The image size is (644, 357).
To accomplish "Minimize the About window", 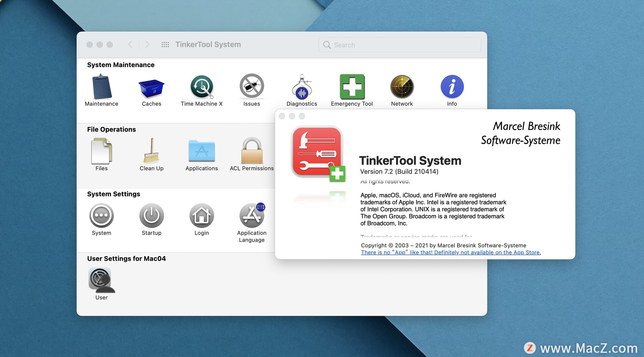I will (x=292, y=116).
